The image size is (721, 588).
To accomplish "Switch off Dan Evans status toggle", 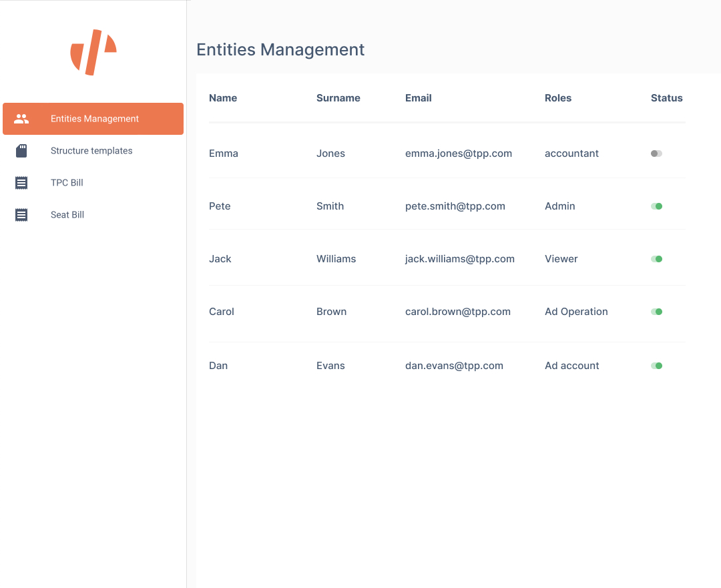I will click(656, 366).
